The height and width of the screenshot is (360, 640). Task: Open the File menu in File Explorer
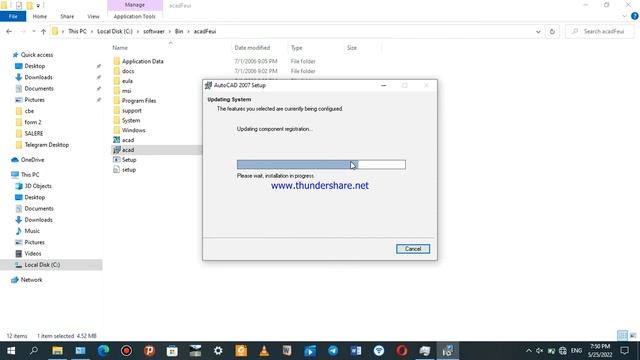(13, 16)
